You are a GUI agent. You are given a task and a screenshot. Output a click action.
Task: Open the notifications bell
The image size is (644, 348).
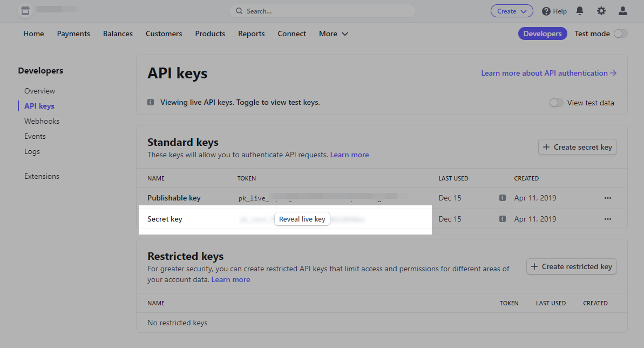(580, 11)
